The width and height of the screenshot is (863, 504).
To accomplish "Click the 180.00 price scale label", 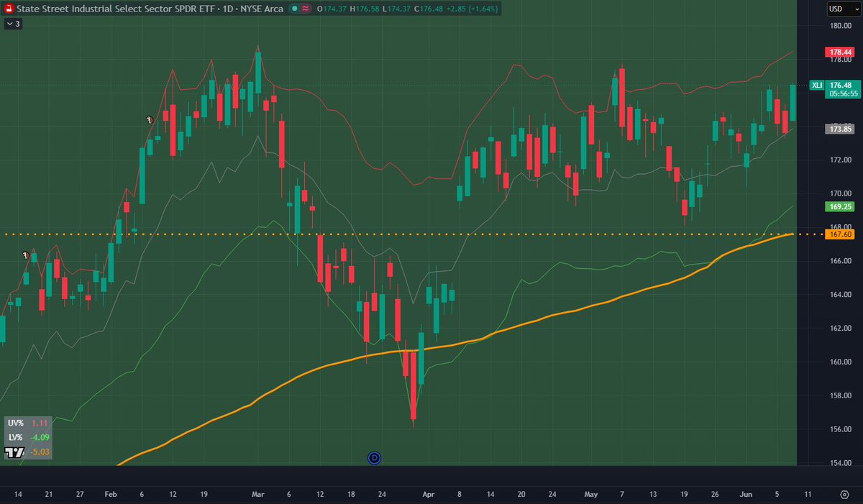I will [x=840, y=26].
